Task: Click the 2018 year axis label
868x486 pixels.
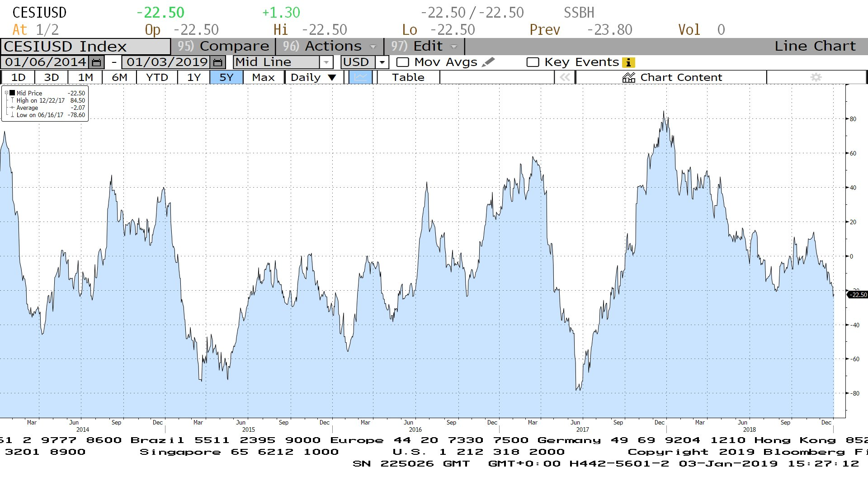Action: coord(749,429)
